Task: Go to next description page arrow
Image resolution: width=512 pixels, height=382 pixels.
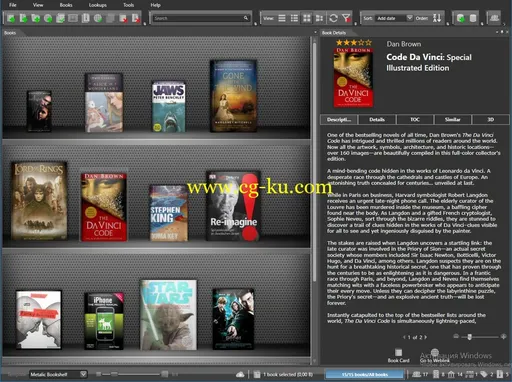Action: pyautogui.click(x=426, y=337)
